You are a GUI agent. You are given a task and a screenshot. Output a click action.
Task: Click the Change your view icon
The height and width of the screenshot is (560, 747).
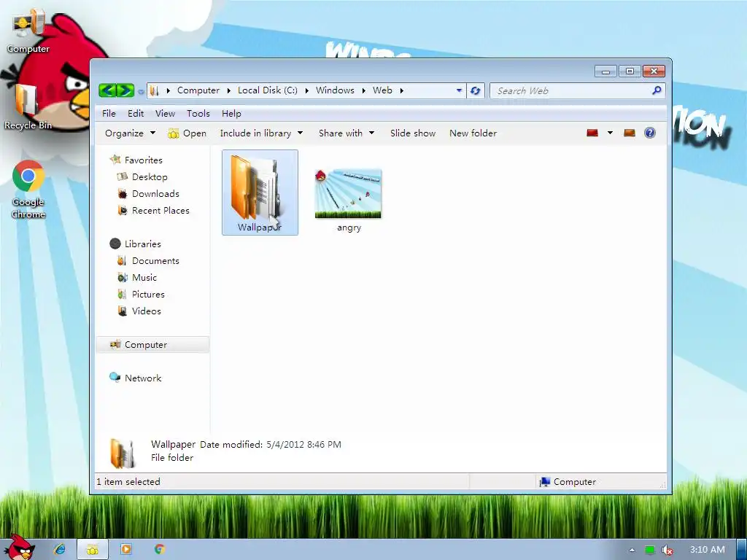(x=592, y=133)
